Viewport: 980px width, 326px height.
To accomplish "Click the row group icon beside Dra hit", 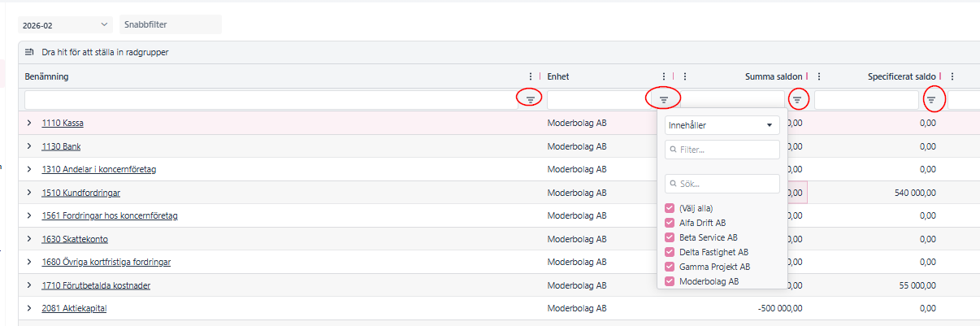I will [x=30, y=52].
